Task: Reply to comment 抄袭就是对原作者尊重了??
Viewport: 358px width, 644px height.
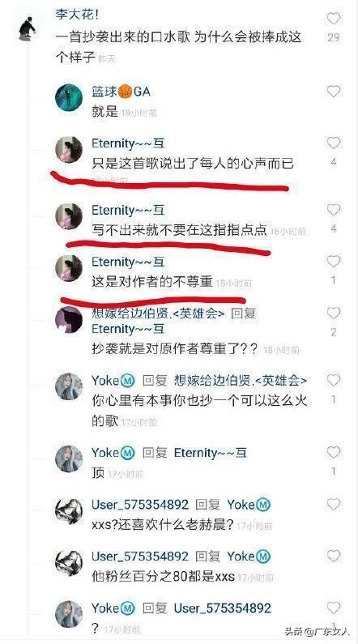Action: (x=175, y=349)
